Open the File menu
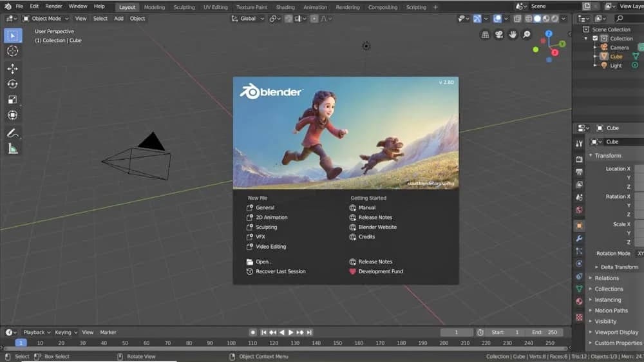This screenshot has height=362, width=644. (19, 6)
